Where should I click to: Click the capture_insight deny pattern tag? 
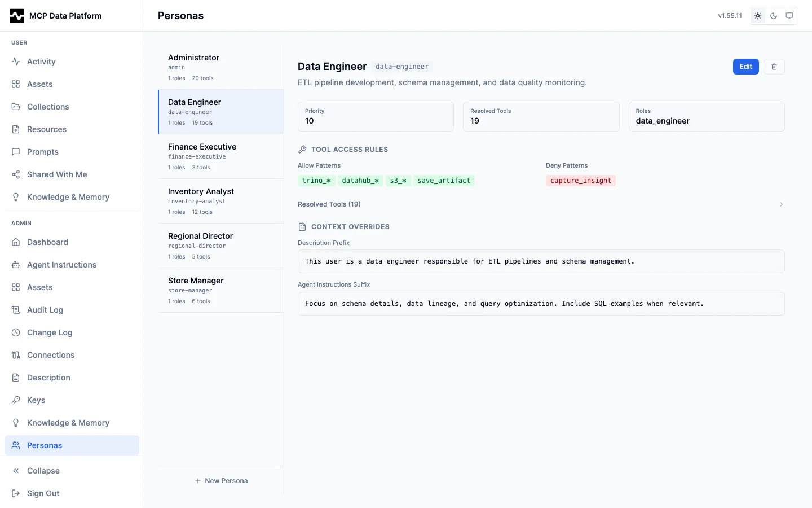pyautogui.click(x=580, y=181)
